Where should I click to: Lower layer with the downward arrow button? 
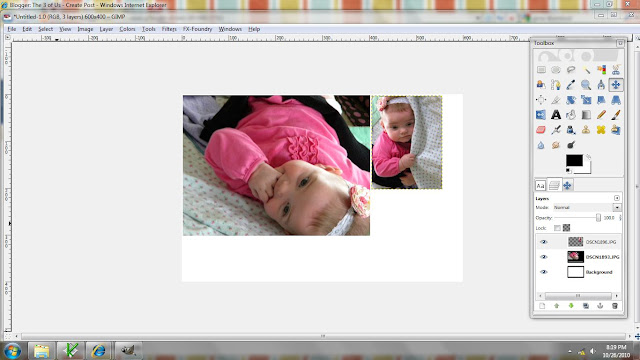[x=571, y=306]
